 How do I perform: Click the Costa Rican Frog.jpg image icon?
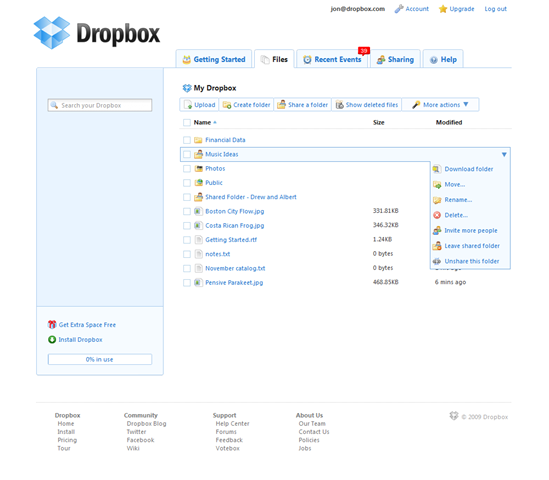(198, 225)
